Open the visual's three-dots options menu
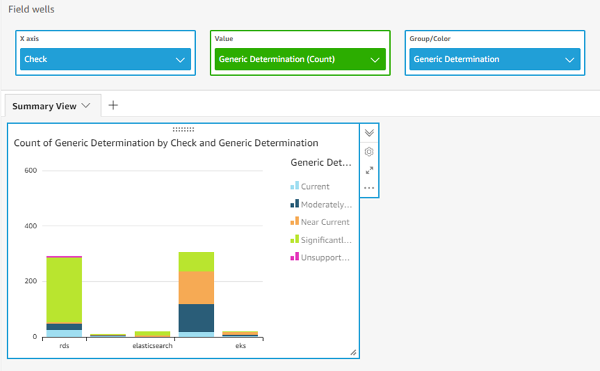The image size is (600, 371). point(369,188)
